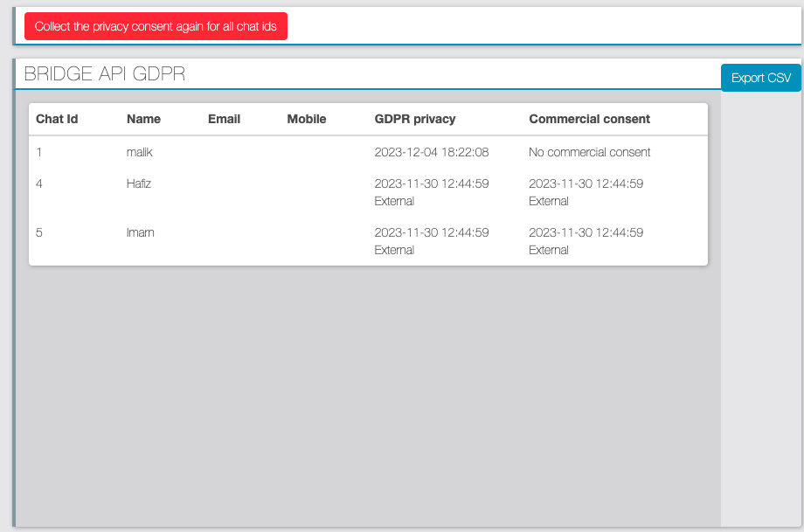Click the 'No commercial consent' cell
Viewport: 804px width, 532px height.
589,152
